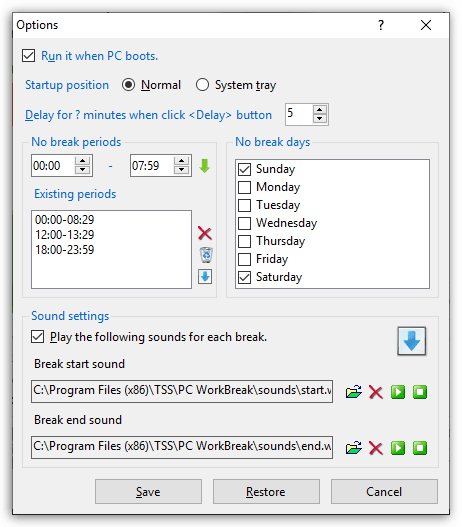Click large blue arrow in Sound settings
This screenshot has width=462, height=527.
click(412, 341)
